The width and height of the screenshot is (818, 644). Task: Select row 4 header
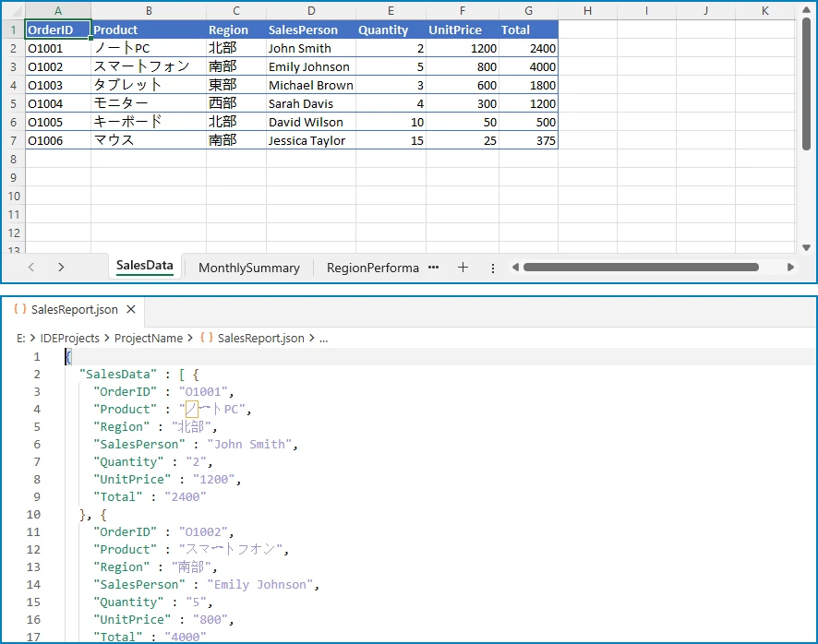click(13, 85)
